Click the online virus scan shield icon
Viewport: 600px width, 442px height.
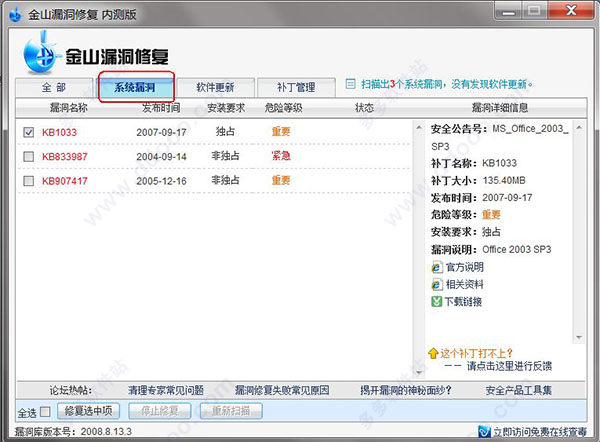coord(484,432)
